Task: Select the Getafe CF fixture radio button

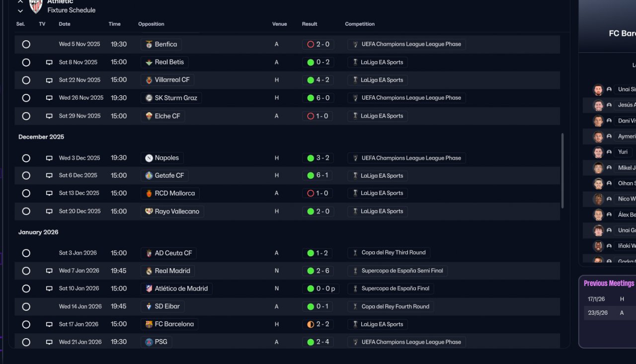Action: [x=26, y=175]
